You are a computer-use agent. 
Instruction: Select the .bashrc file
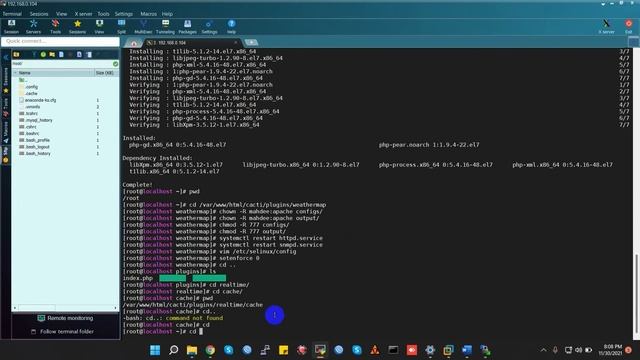click(29, 133)
